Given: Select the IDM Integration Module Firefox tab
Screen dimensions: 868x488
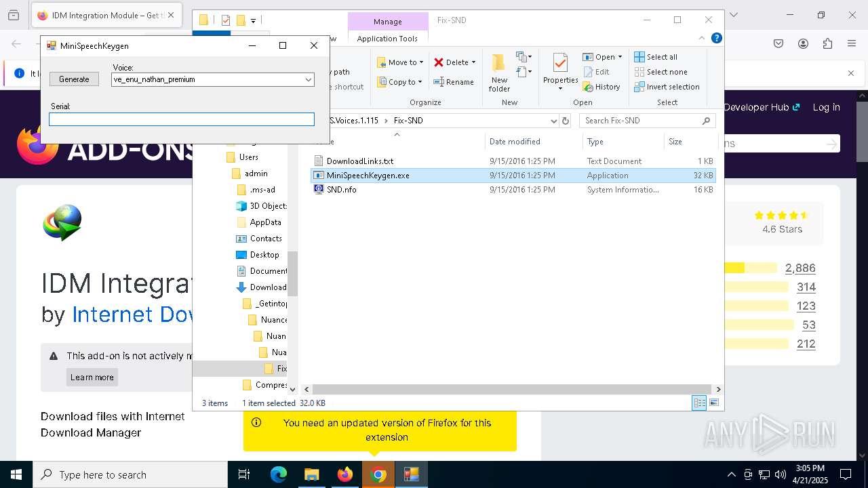Looking at the screenshot, I should pyautogui.click(x=107, y=15).
